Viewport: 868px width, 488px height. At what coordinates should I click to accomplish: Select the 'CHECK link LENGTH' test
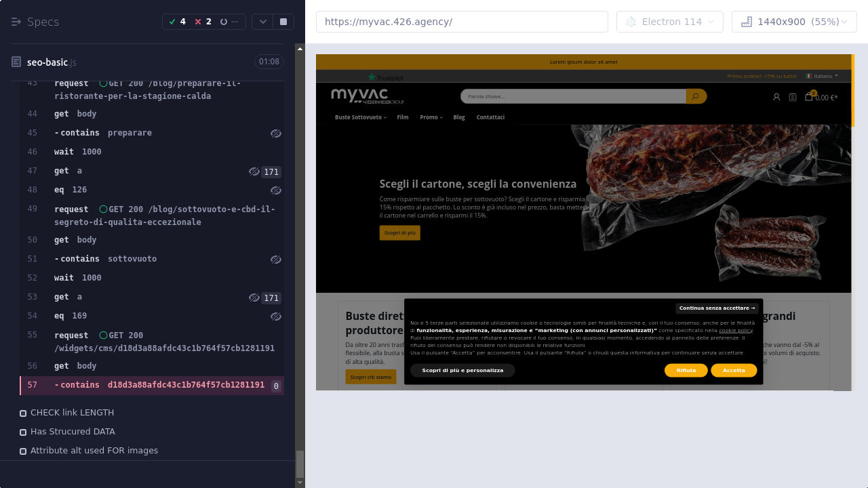coord(72,413)
